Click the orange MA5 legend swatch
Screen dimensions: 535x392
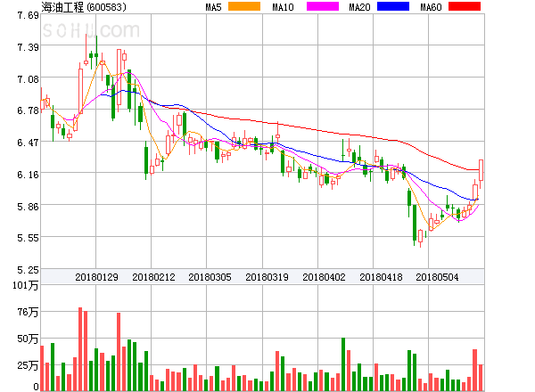[x=244, y=6]
